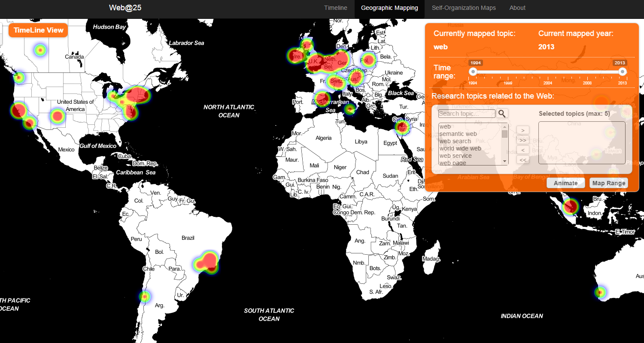
Task: Click the scroll-up arrow of topics list
Action: click(505, 126)
